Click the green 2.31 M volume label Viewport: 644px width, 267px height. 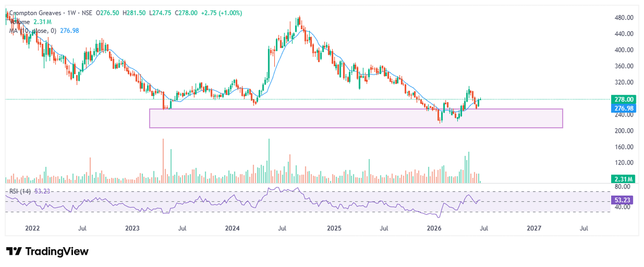[623, 179]
